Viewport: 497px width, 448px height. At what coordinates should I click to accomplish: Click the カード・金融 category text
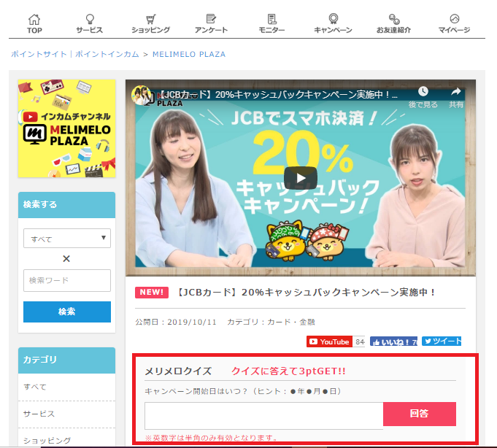(x=291, y=322)
